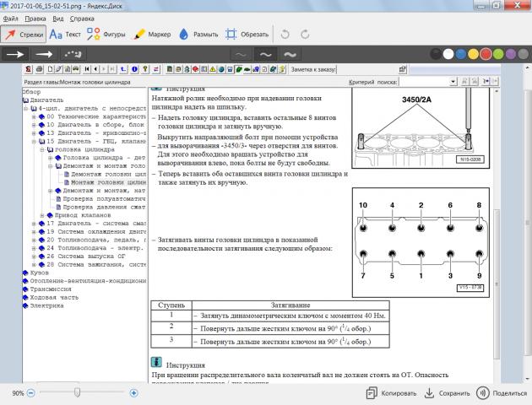Expand the 00 Технические характеристики node
This screenshot has height=405, width=532.
pos(34,116)
